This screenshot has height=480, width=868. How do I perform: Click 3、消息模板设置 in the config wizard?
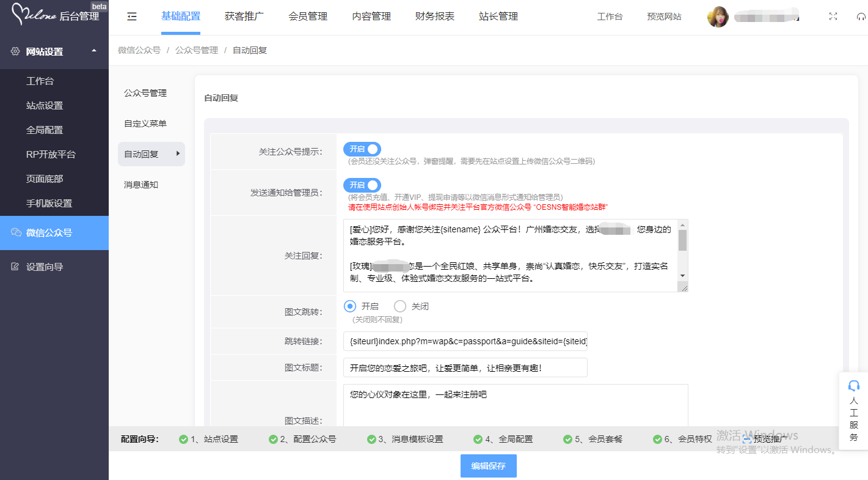(410, 439)
